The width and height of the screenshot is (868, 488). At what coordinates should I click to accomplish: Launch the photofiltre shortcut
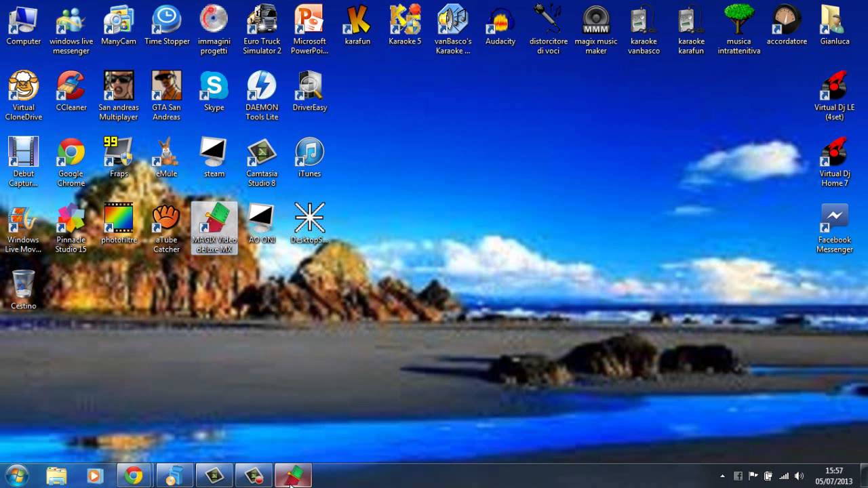(x=119, y=224)
